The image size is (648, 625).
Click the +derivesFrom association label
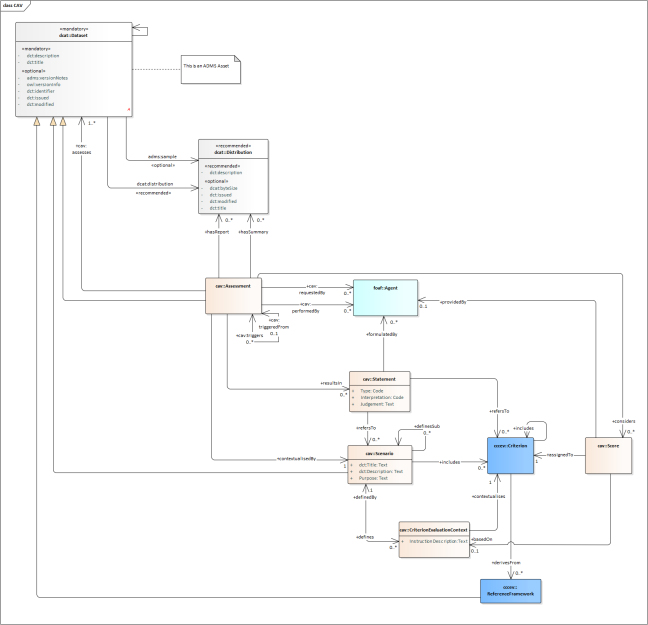506,563
